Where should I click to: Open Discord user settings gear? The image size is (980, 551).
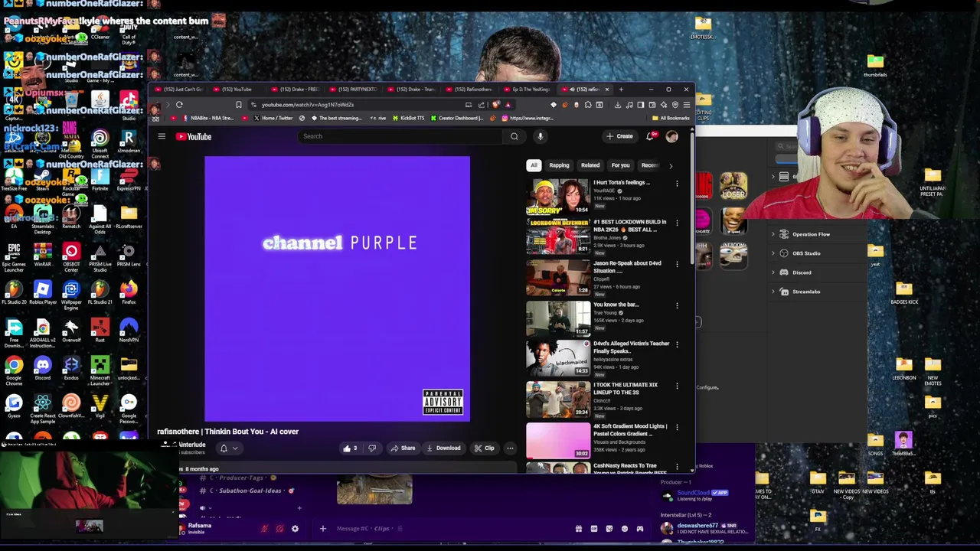point(295,529)
